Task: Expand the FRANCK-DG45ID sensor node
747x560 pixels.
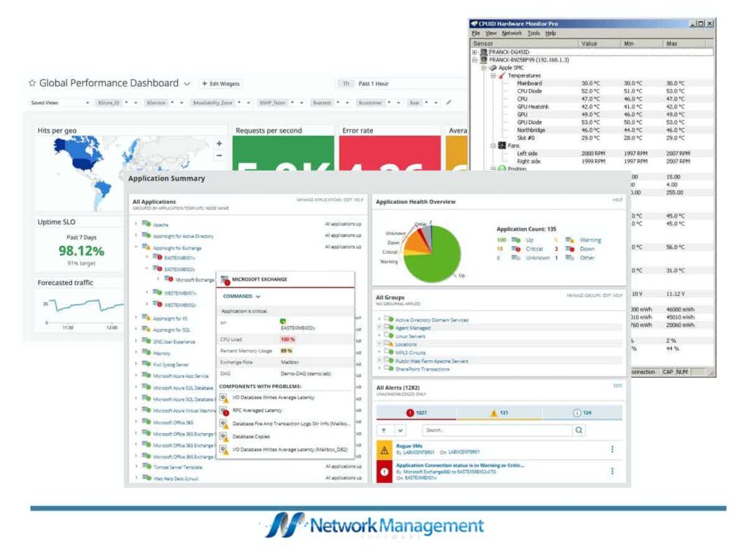Action: click(x=474, y=52)
